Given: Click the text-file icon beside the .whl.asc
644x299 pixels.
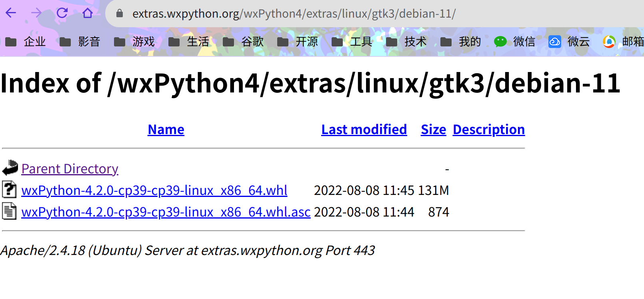Looking at the screenshot, I should point(9,211).
